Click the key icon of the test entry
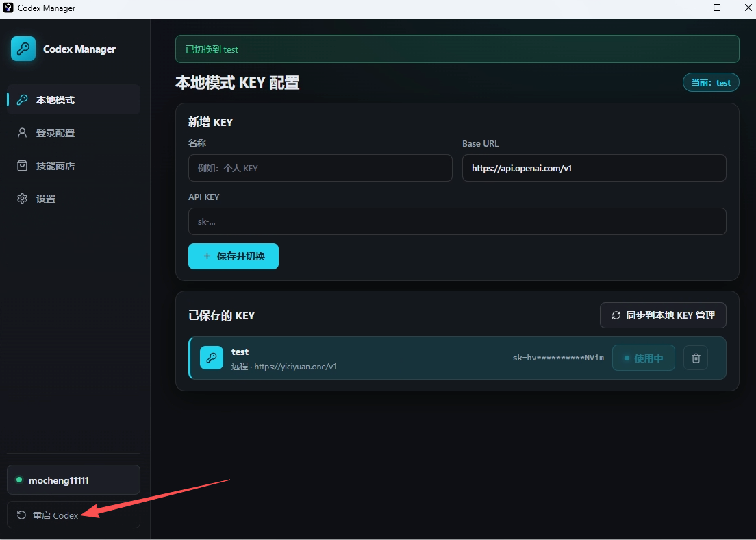756x540 pixels. [x=212, y=358]
